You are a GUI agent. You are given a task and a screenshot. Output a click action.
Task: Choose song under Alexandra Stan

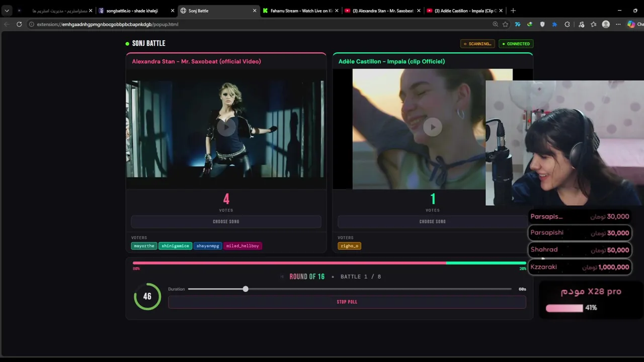click(226, 222)
